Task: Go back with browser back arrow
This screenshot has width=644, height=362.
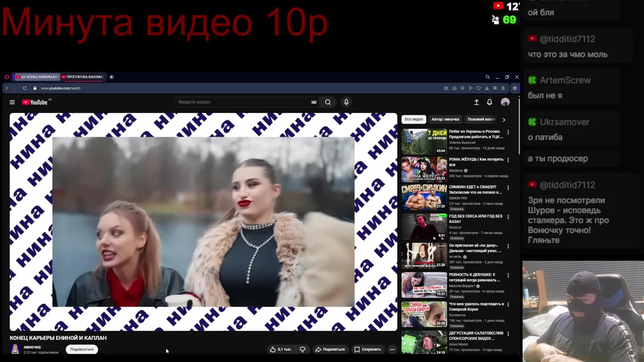Action: [7, 88]
